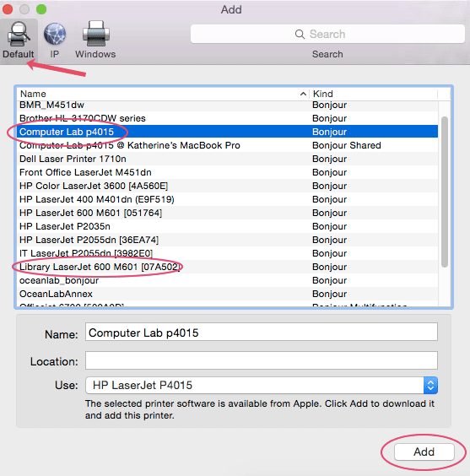Select HP Color LaserJet 3600 [4A560E]
The height and width of the screenshot is (476, 470).
[x=227, y=186]
